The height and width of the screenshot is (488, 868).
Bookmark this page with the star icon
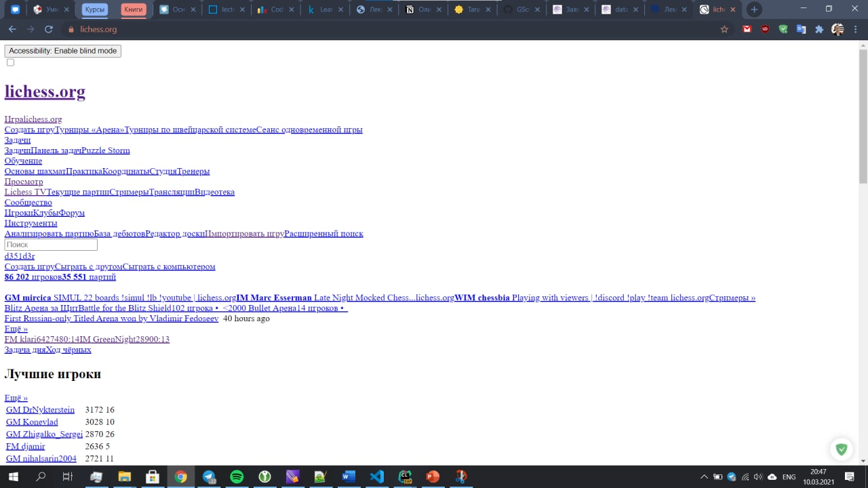point(724,29)
